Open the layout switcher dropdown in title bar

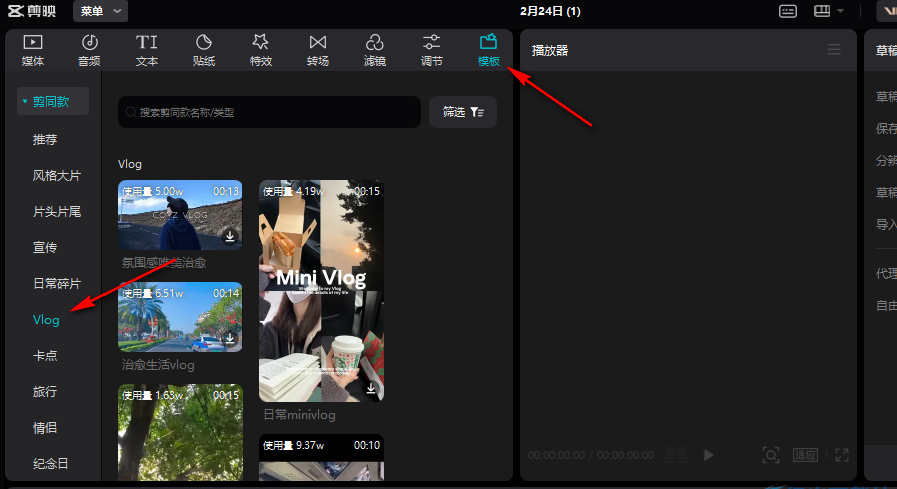[829, 11]
